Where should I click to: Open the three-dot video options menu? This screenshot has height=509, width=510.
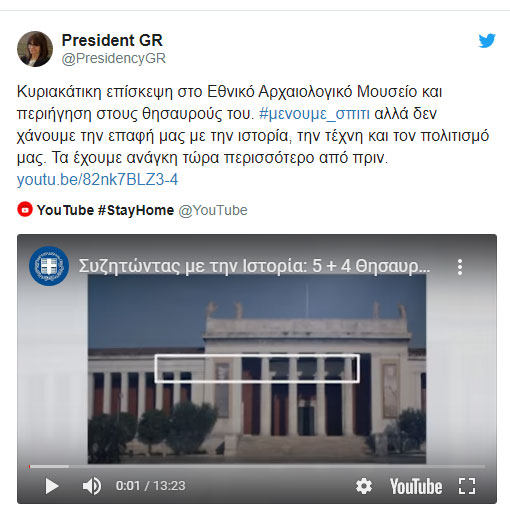460,267
